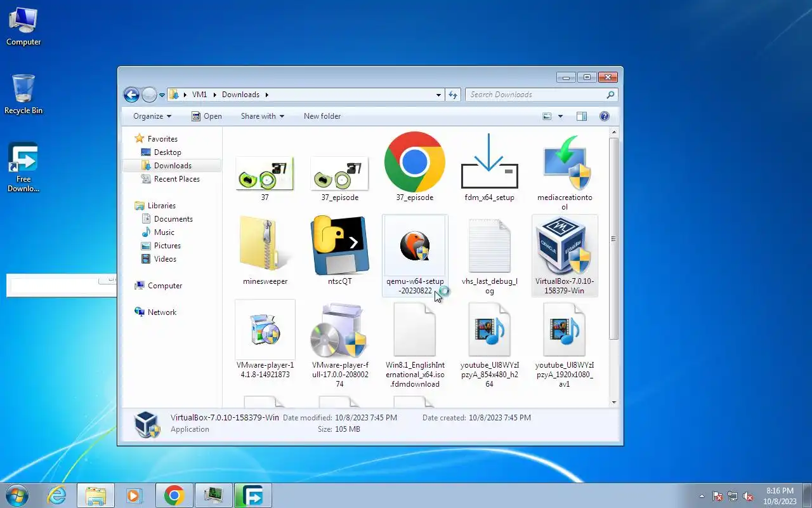Click the change your view button
Screen dimensions: 812x508
547,116
